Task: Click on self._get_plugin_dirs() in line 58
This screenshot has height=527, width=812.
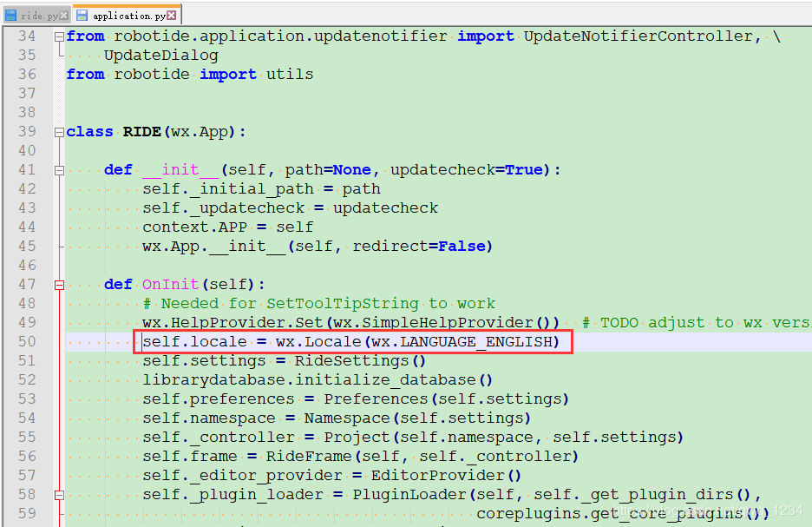Action: [642, 495]
